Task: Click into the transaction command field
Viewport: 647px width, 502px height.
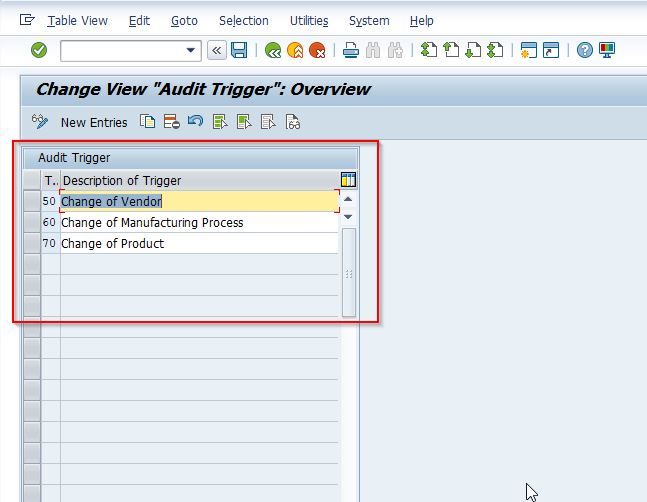Action: tap(123, 50)
